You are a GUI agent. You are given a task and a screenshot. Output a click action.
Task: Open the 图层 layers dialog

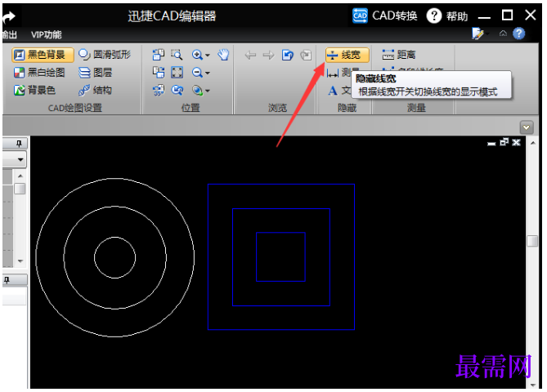(x=95, y=73)
